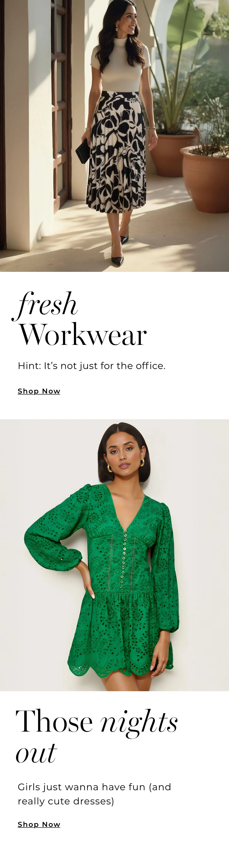229x868 pixels.
Task: Click the Girls just wanna have fun text
Action: [94, 794]
